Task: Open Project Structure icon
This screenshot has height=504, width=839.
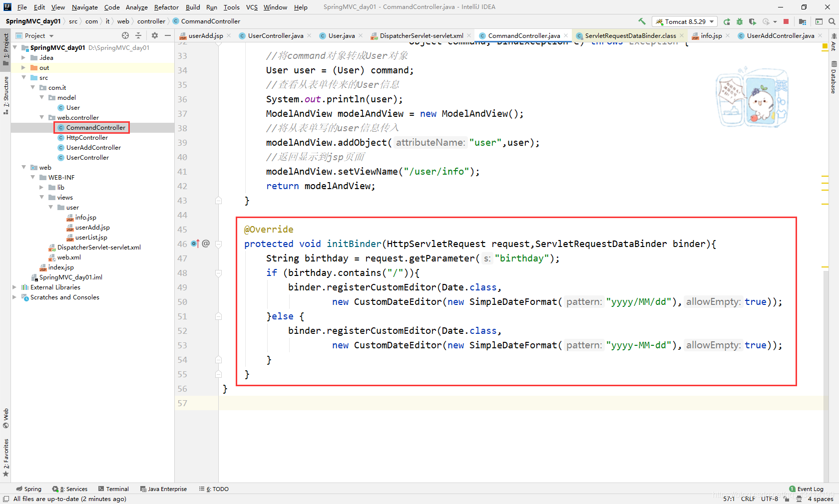Action: click(803, 21)
